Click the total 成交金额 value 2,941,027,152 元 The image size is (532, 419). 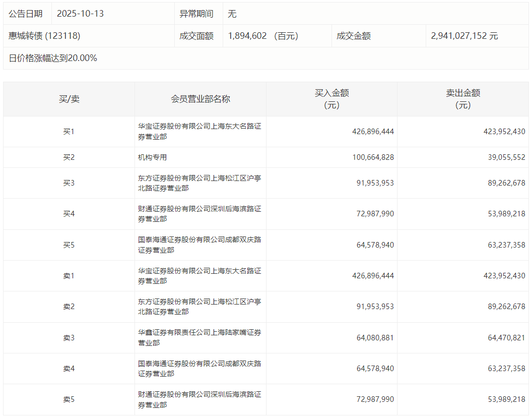464,36
